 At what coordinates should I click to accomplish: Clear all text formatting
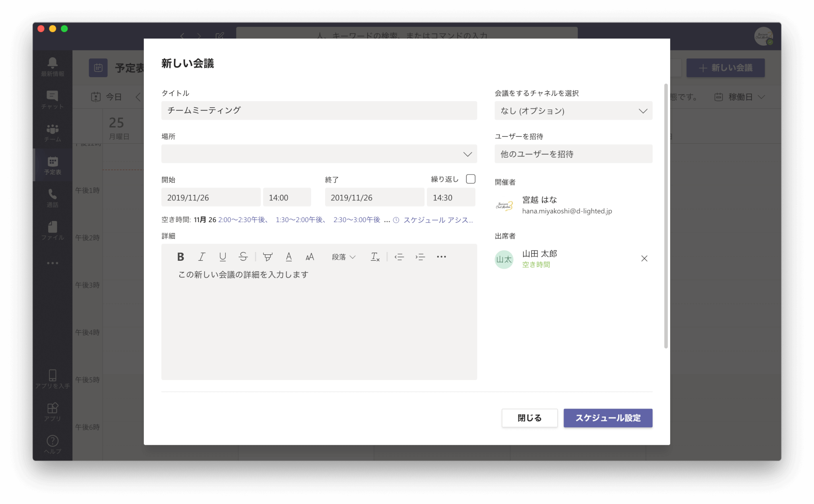pos(375,257)
